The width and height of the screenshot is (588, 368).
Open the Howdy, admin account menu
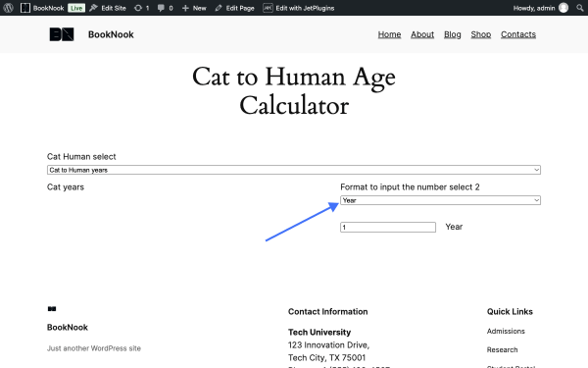point(540,8)
